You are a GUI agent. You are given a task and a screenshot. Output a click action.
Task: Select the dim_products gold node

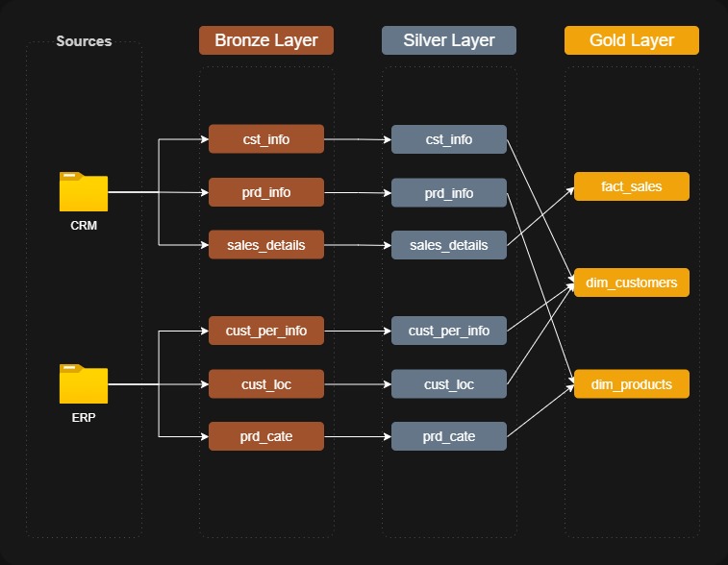click(632, 383)
